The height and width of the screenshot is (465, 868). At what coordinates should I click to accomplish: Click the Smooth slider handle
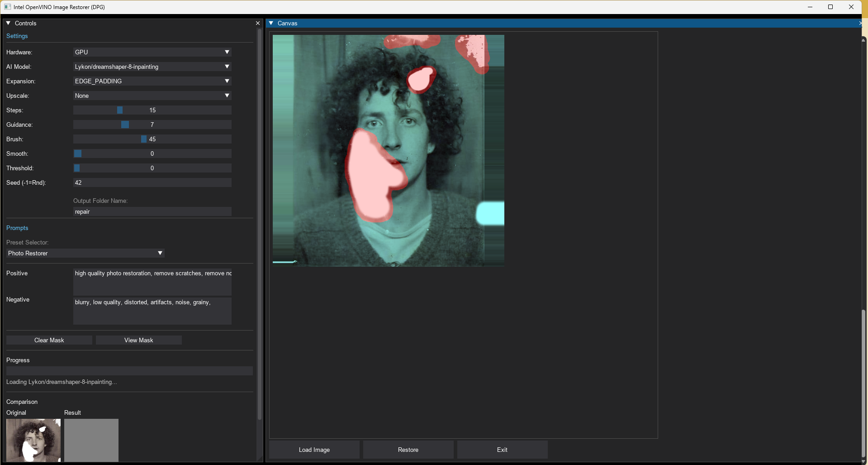[x=78, y=153]
